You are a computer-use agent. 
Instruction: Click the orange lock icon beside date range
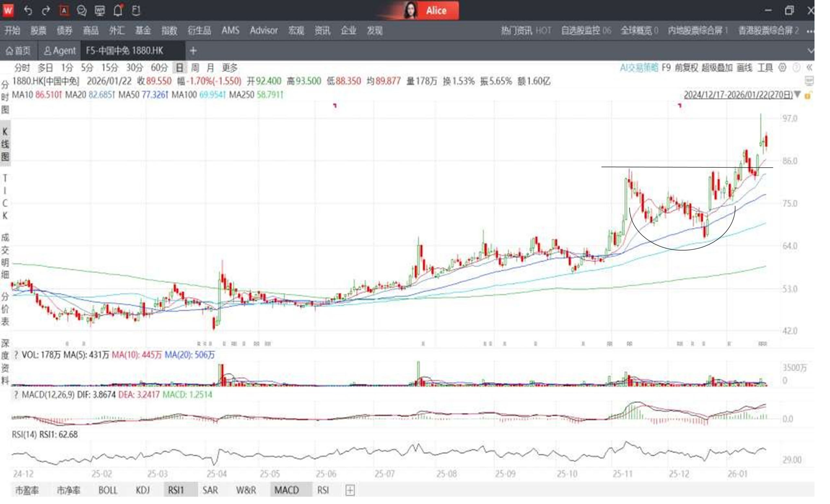(x=808, y=95)
